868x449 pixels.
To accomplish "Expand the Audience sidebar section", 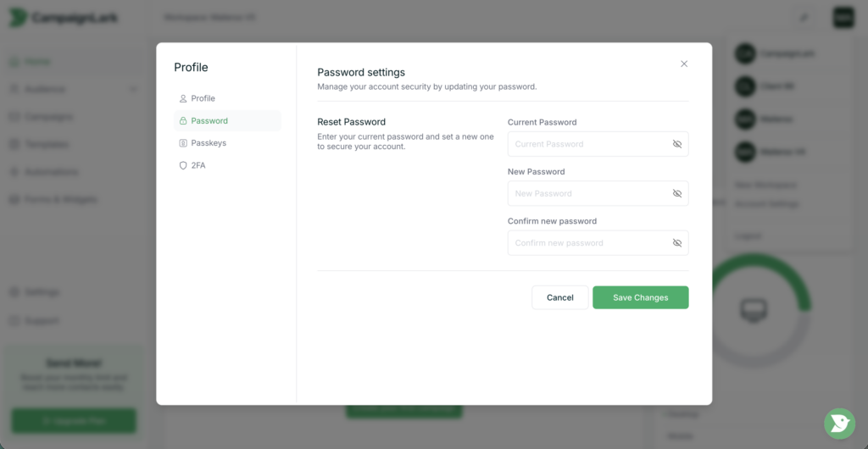I will click(133, 89).
